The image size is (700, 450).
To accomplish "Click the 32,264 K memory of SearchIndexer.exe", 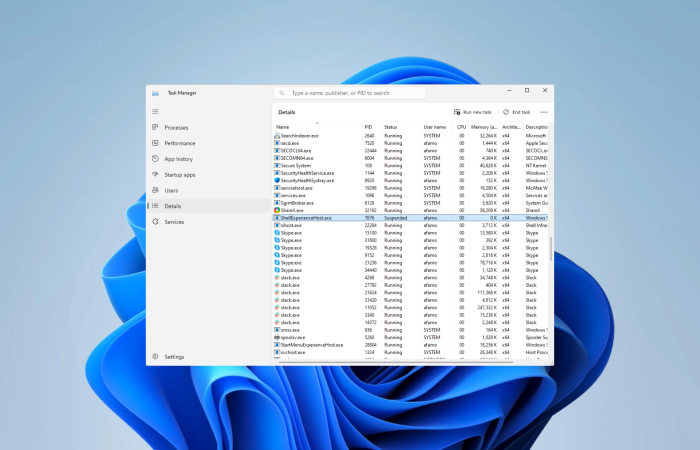I will click(x=489, y=135).
